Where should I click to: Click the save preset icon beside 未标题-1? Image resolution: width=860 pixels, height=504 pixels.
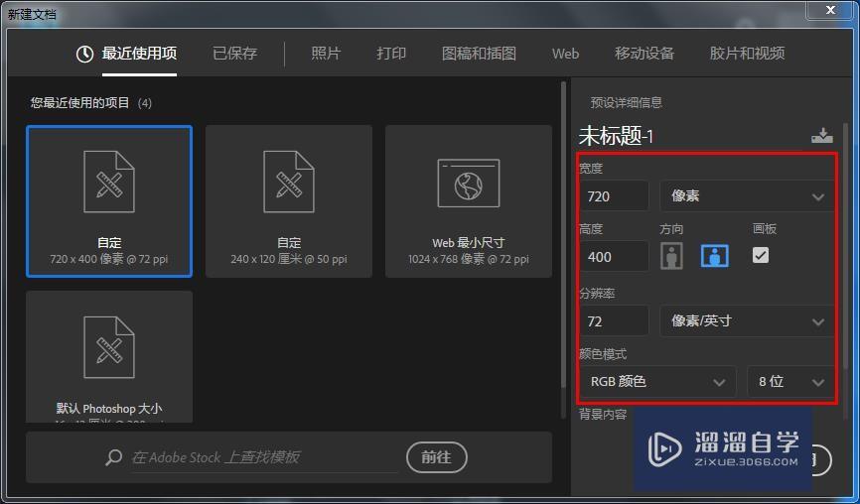[x=821, y=135]
